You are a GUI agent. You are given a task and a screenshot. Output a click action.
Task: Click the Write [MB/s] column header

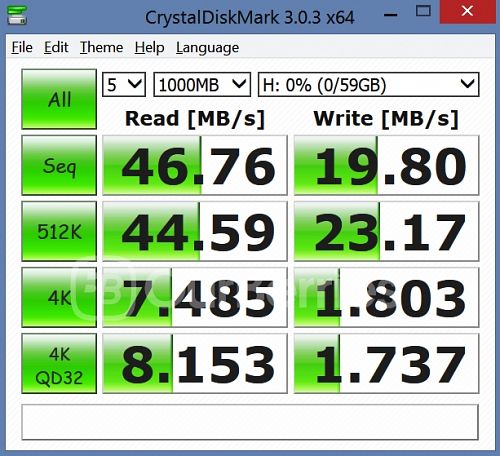coord(386,119)
